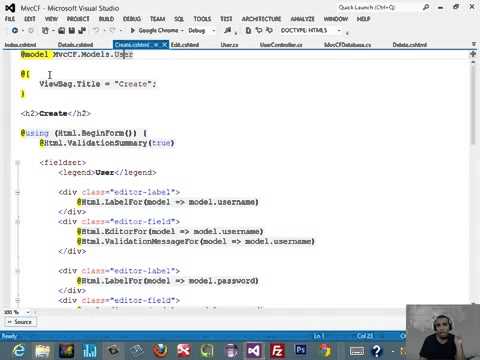Open the EDIT menu
The height and width of the screenshot is (360, 480).
[30, 19]
